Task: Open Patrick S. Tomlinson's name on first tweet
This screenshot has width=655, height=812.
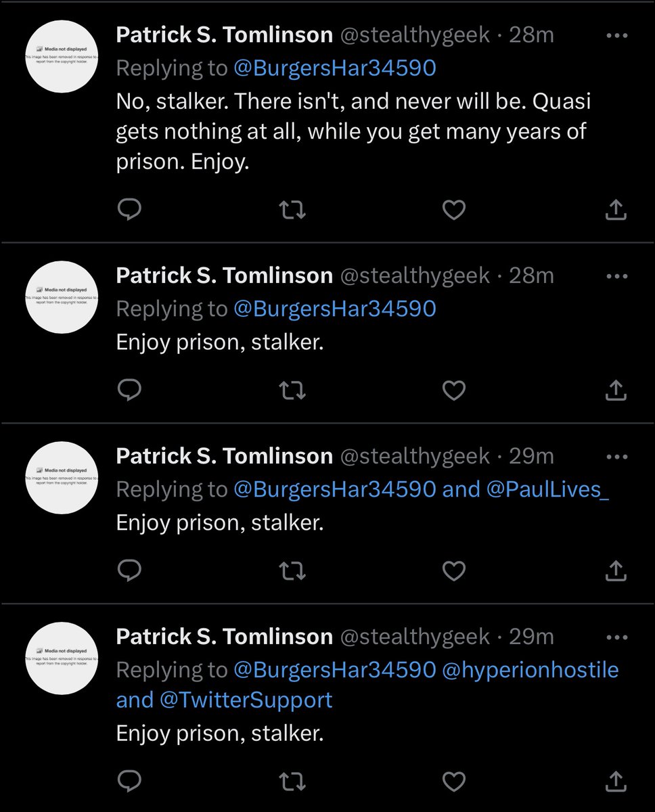Action: pos(225,35)
